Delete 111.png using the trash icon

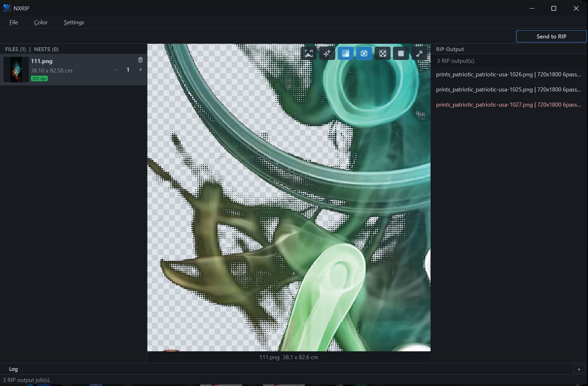point(140,60)
